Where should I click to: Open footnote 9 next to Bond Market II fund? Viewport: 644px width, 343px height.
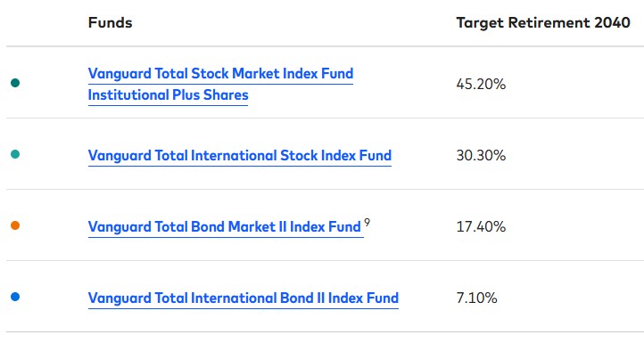tap(367, 222)
